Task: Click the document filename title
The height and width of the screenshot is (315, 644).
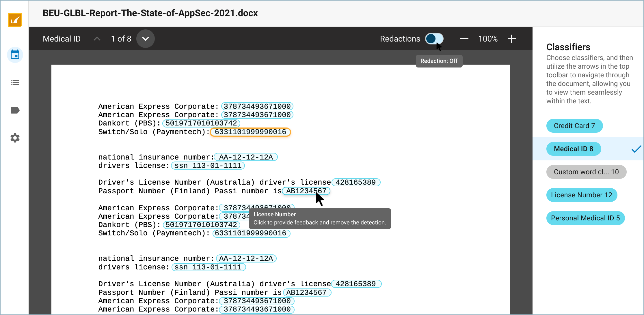Action: 150,13
